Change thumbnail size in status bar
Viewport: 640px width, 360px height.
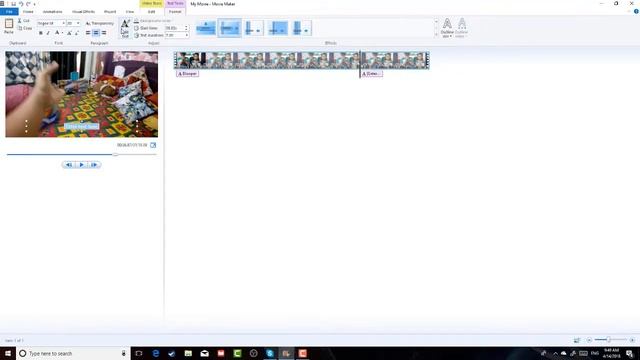coord(577,340)
